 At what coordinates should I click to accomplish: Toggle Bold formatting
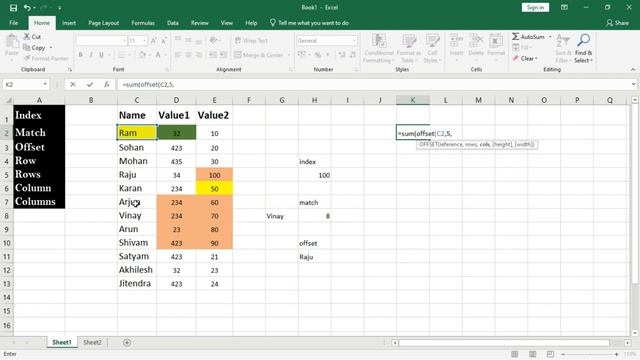[x=81, y=55]
